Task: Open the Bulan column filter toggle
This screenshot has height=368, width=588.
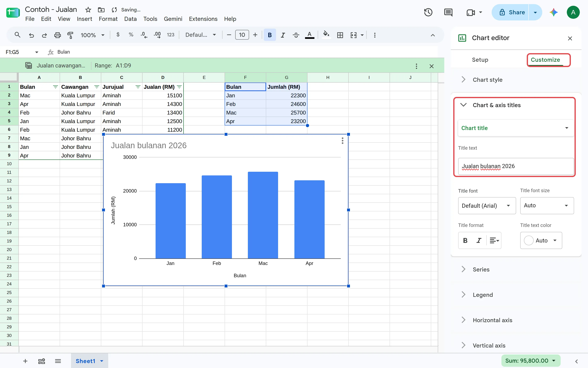Action: 55,87
